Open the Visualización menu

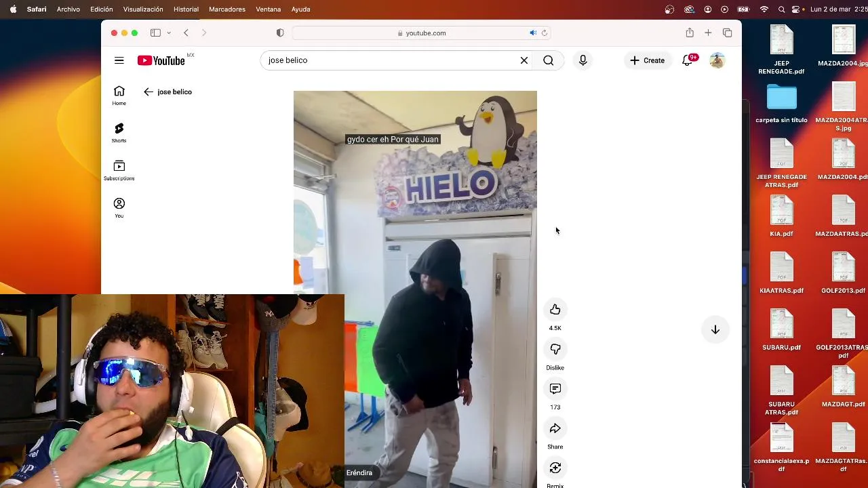tap(143, 9)
